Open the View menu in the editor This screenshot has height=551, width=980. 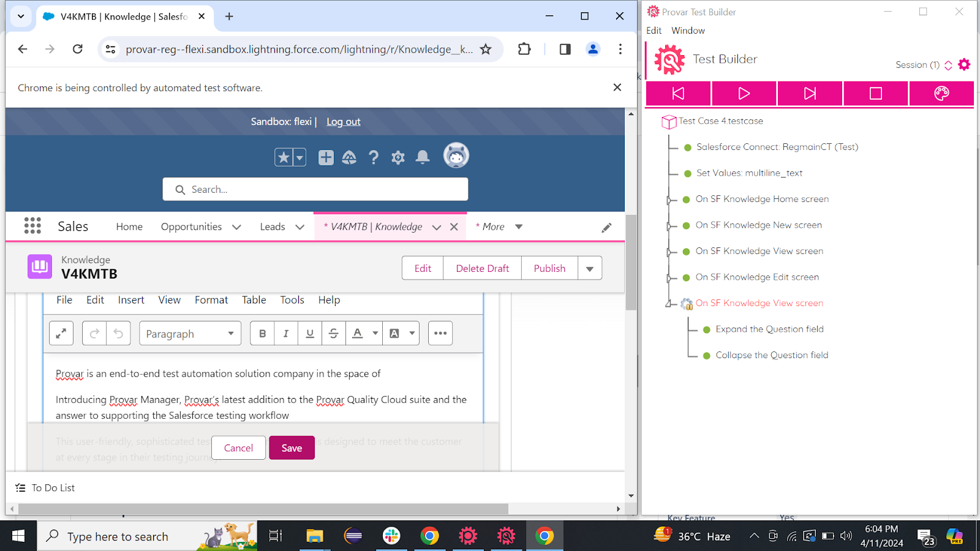click(170, 300)
